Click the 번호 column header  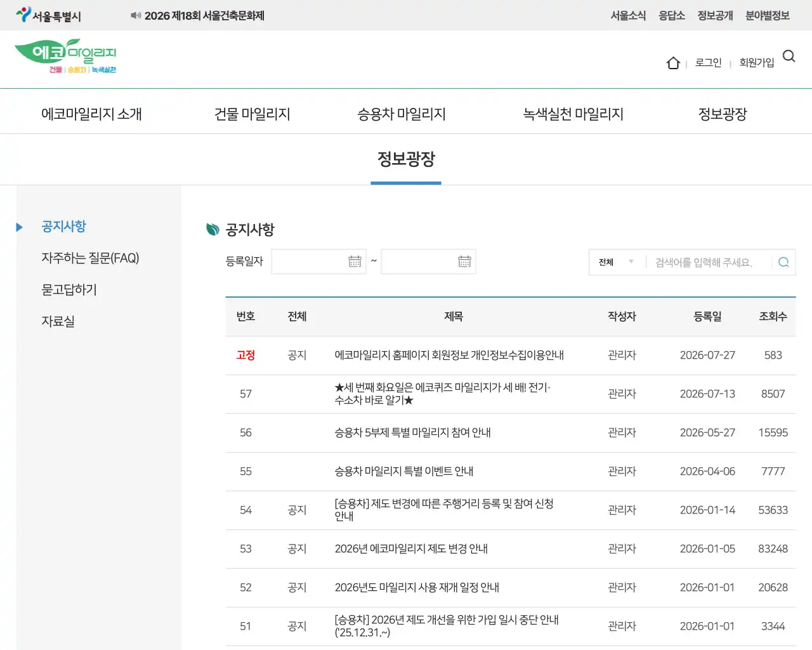246,317
